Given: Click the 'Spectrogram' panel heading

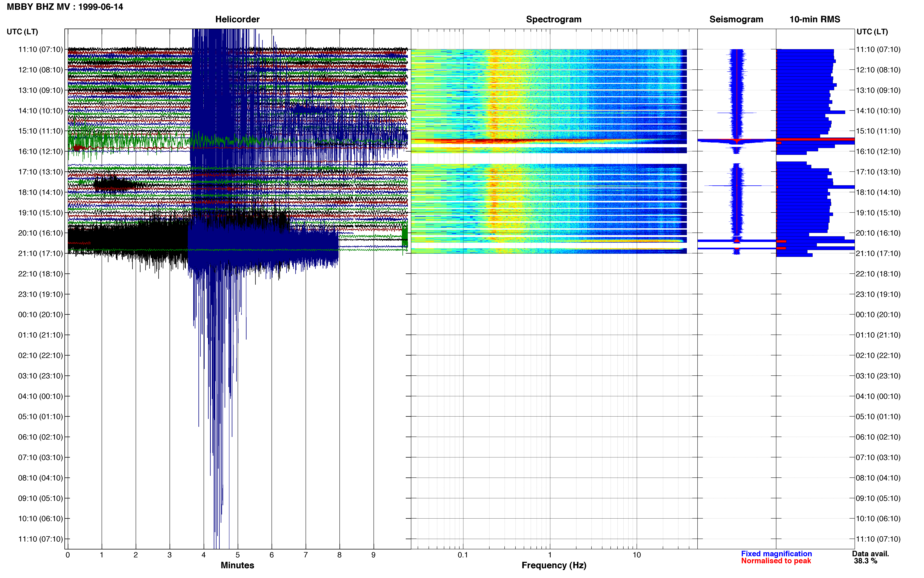Looking at the screenshot, I should tap(554, 19).
